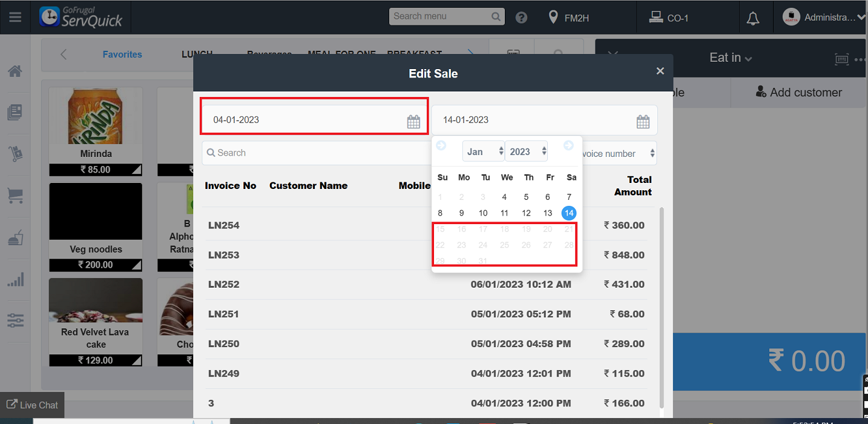Viewport: 868px width, 424px height.
Task: Go to previous month in calendar
Action: pyautogui.click(x=441, y=145)
